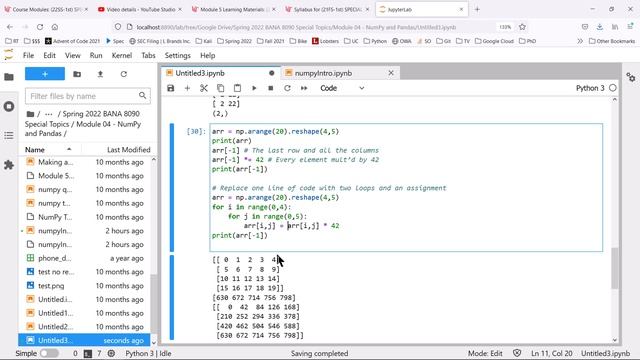This screenshot has height=360, width=640.
Task: Interrupt the kernel with the stop icon
Action: tap(271, 88)
